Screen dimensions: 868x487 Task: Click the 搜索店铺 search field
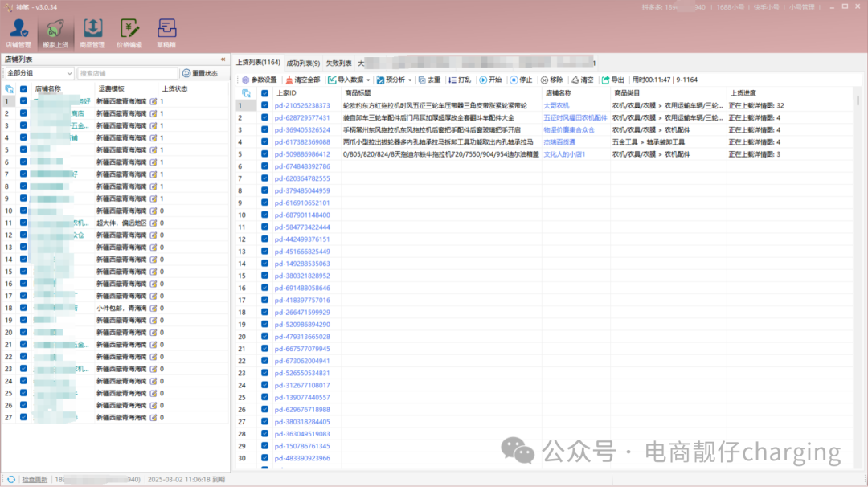click(127, 73)
